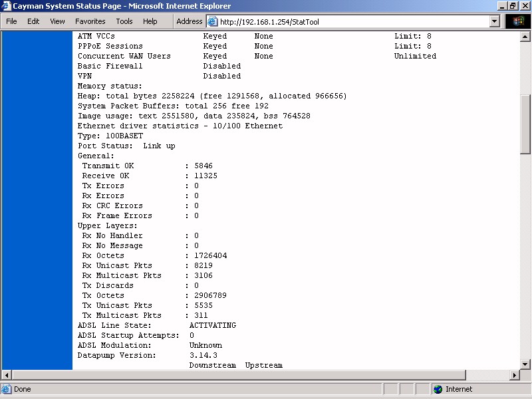This screenshot has height=399, width=532.
Task: Click the 'Rx Multicast Pkts' label
Action: 122,275
